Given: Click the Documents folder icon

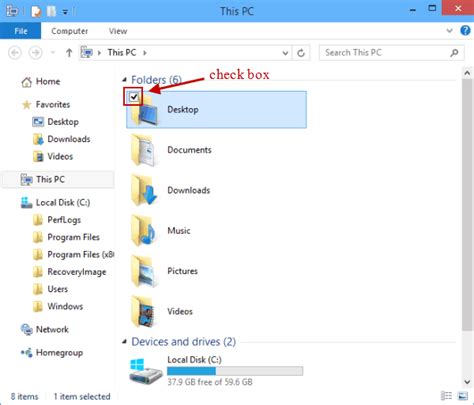Looking at the screenshot, I should 144,150.
